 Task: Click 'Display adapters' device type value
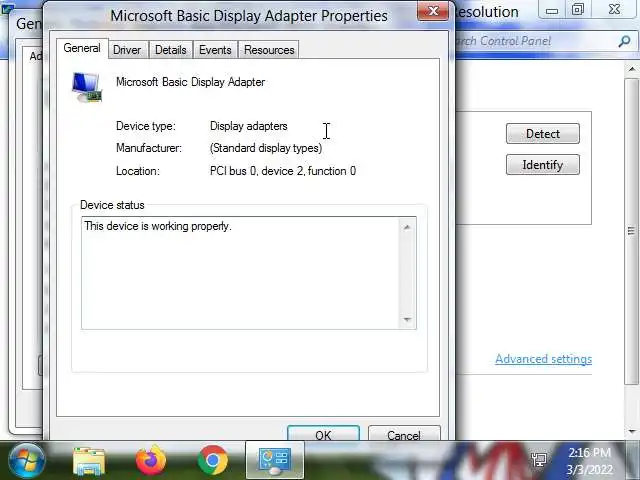[249, 126]
